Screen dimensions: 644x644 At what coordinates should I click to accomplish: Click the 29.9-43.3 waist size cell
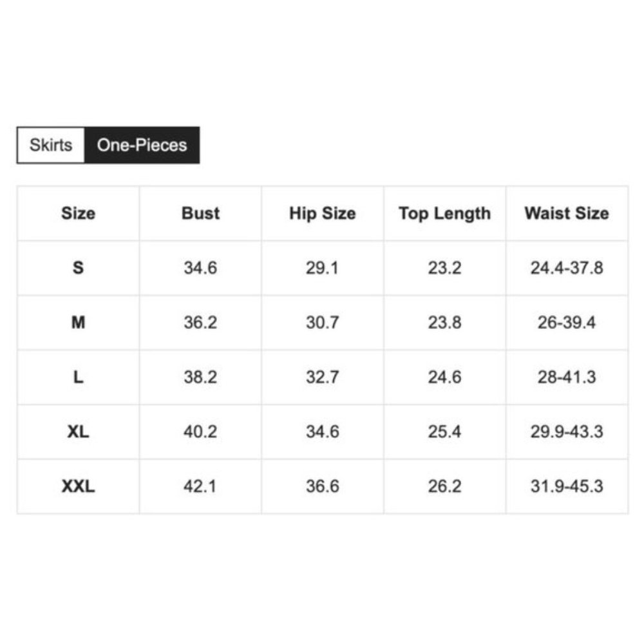567,431
